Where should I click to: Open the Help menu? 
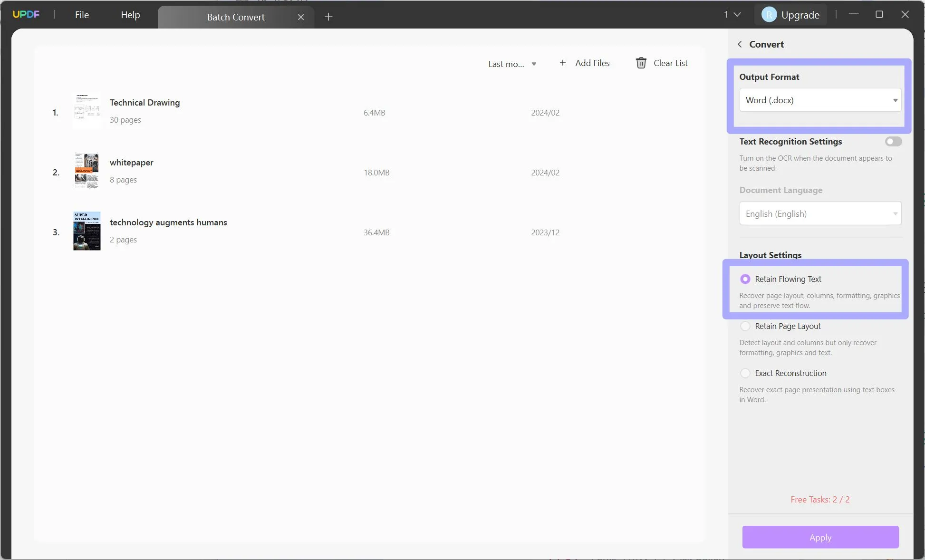pyautogui.click(x=130, y=15)
